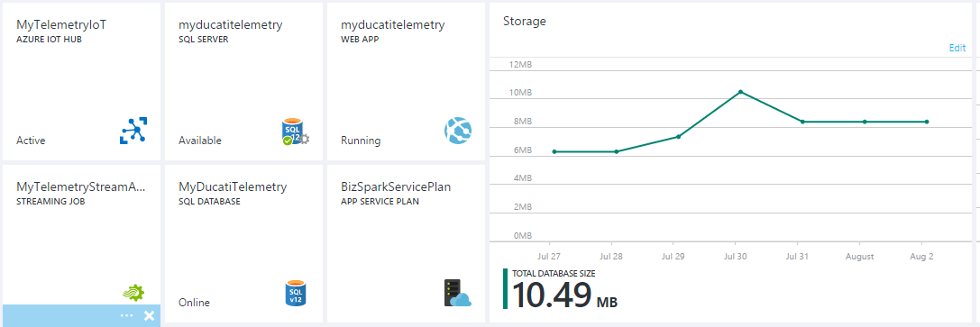980x327 pixels.
Task: Open the myducatitelemetry SQL Server tile
Action: pos(243,82)
